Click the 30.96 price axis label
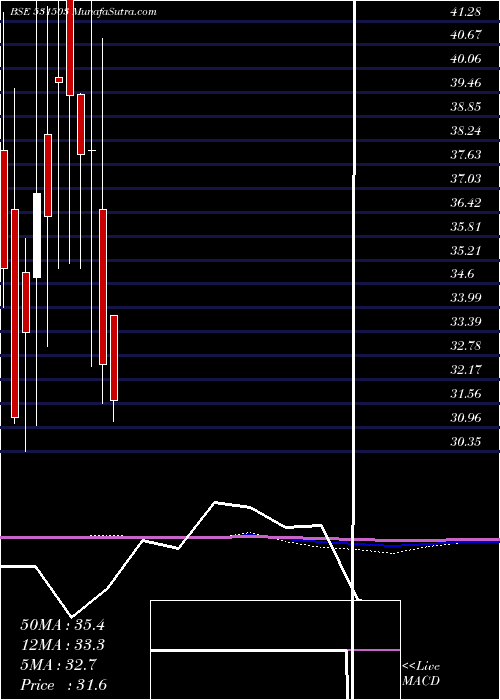500x700 pixels. coord(465,418)
